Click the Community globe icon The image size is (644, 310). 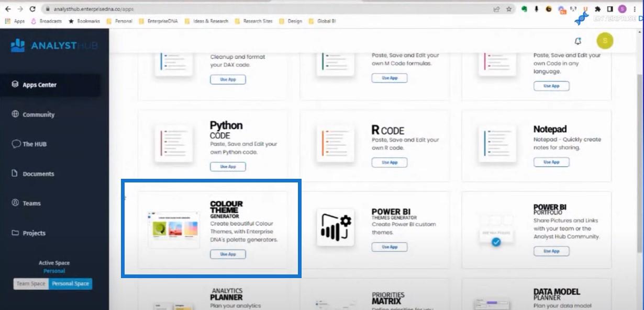coord(15,114)
